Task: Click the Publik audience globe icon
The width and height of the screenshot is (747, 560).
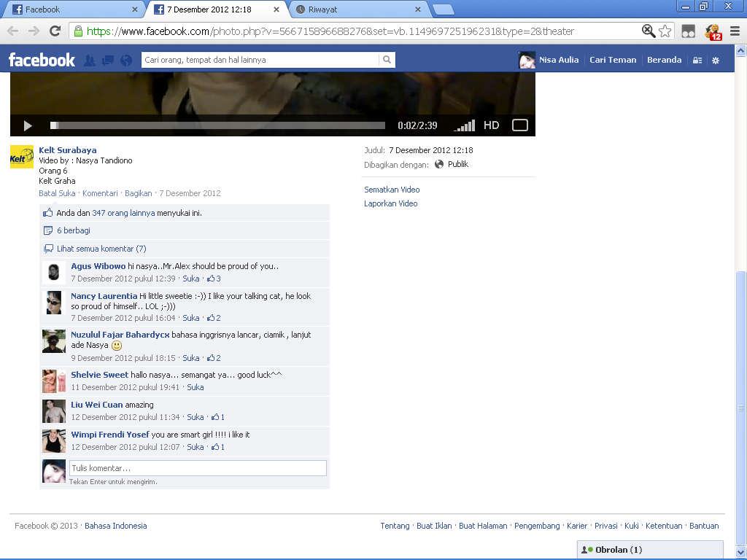Action: point(439,164)
